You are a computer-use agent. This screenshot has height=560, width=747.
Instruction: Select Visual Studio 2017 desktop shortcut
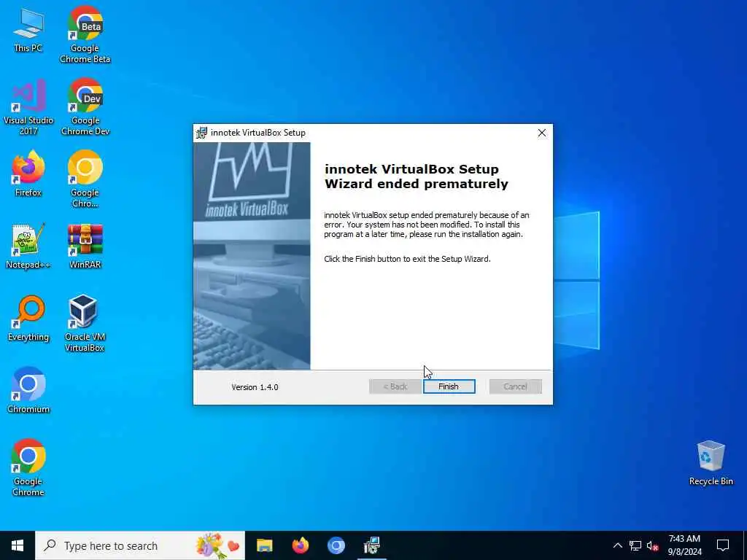click(28, 107)
